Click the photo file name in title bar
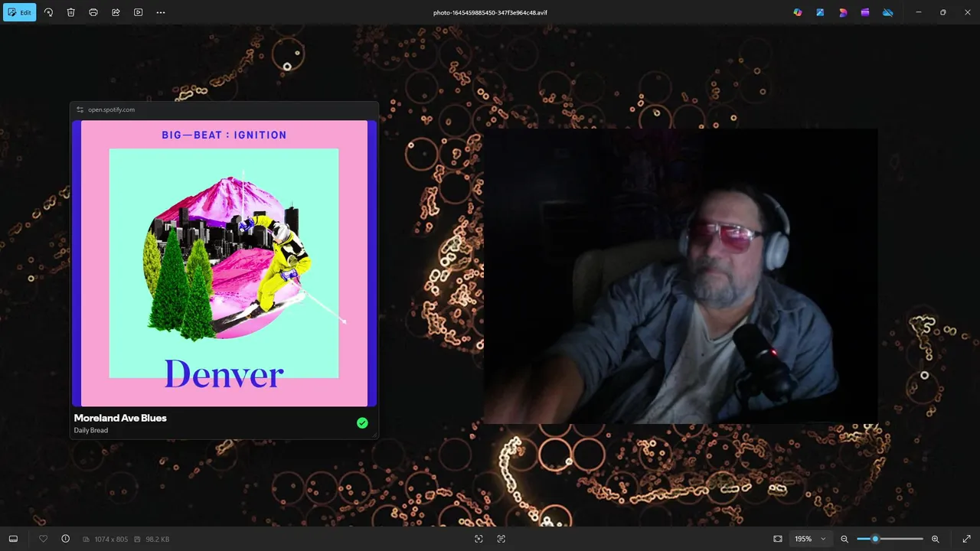The width and height of the screenshot is (980, 551). (x=490, y=12)
